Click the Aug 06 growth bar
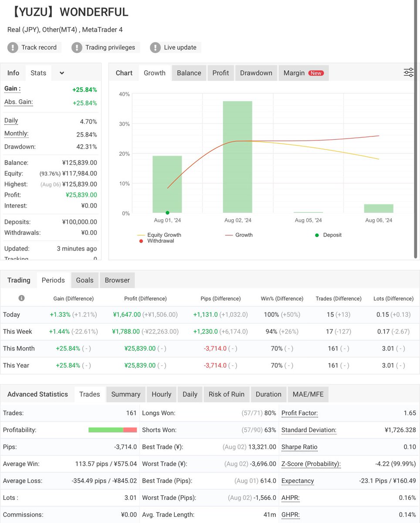 click(379, 208)
